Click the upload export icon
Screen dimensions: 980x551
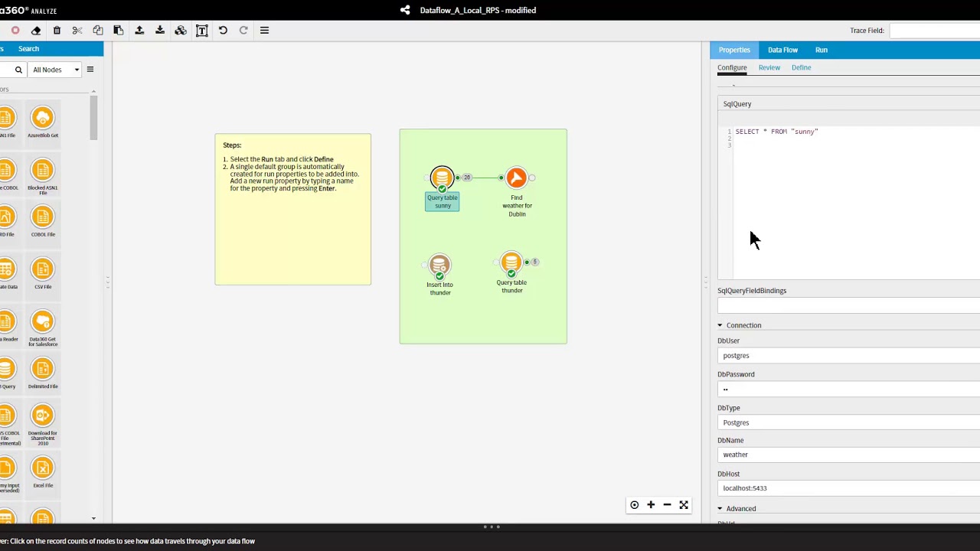(139, 31)
